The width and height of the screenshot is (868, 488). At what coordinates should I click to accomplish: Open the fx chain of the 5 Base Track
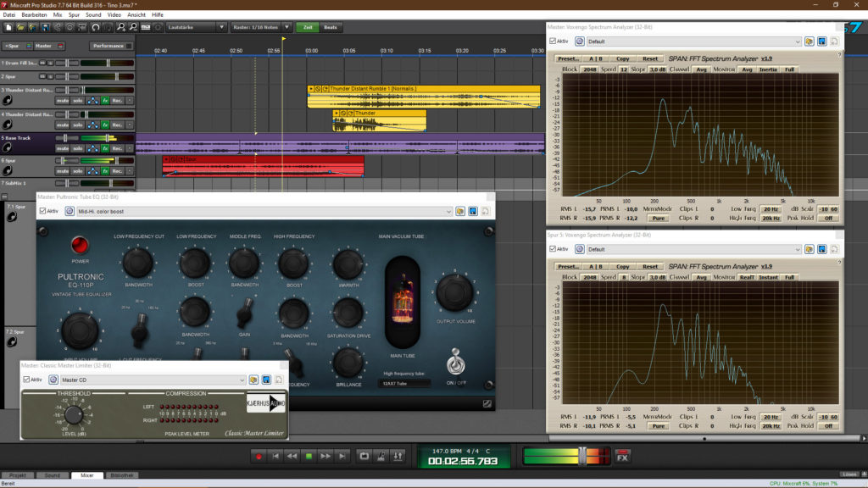[105, 148]
